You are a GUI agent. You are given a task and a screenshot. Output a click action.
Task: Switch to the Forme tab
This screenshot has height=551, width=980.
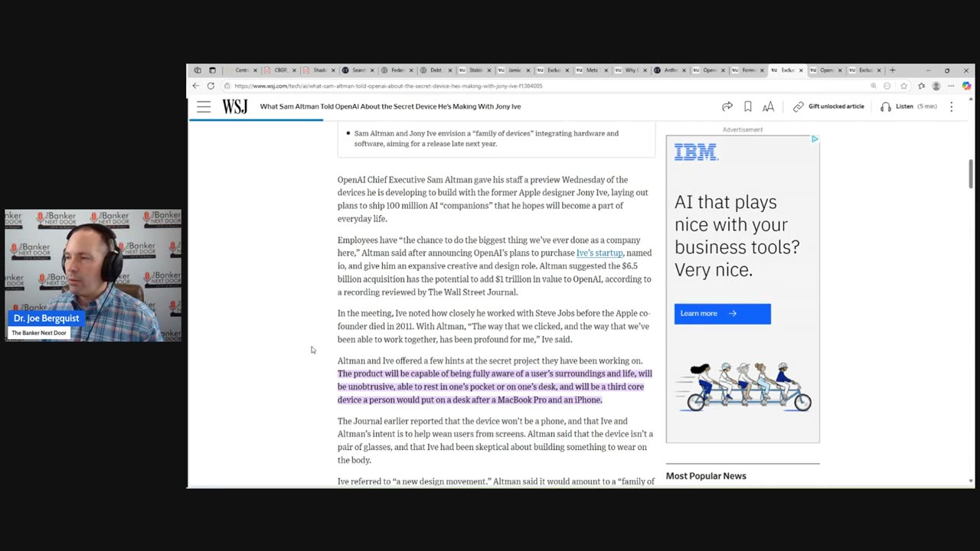(747, 70)
